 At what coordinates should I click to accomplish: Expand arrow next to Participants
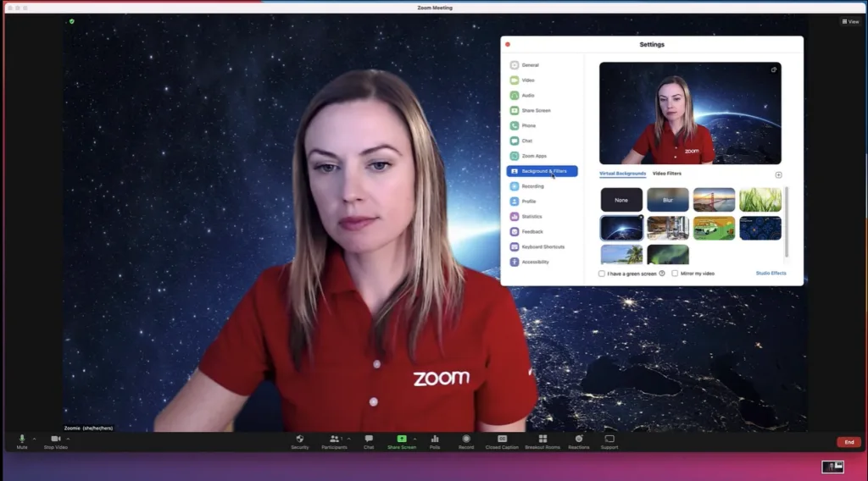click(348, 439)
